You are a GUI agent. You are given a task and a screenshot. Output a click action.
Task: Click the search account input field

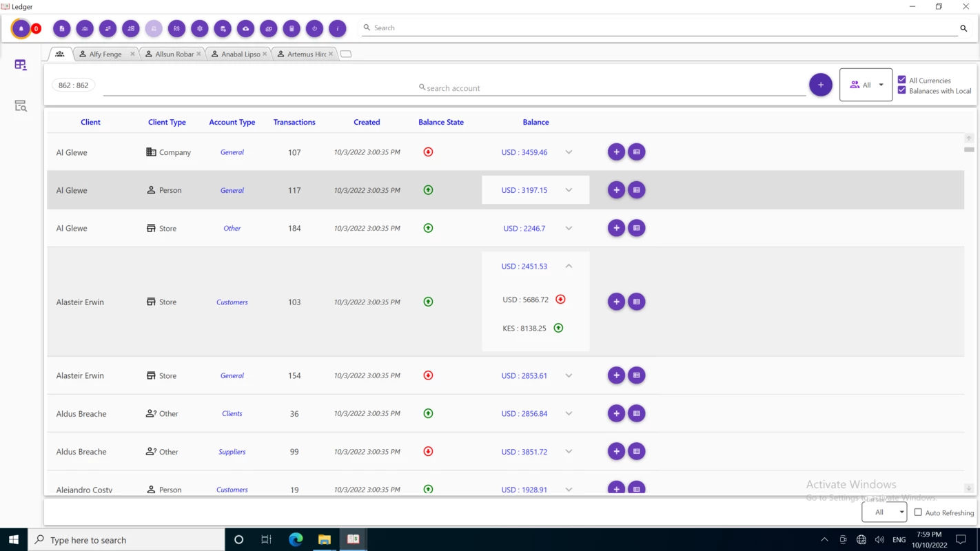[455, 87]
